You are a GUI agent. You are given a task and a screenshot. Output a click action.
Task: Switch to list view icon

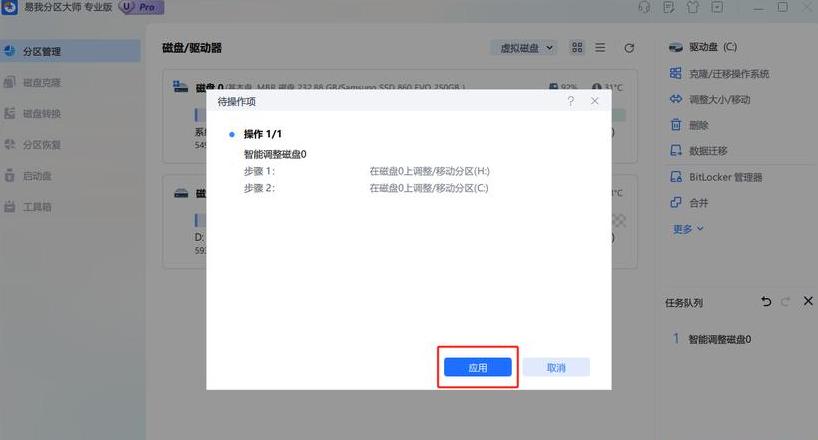[600, 47]
